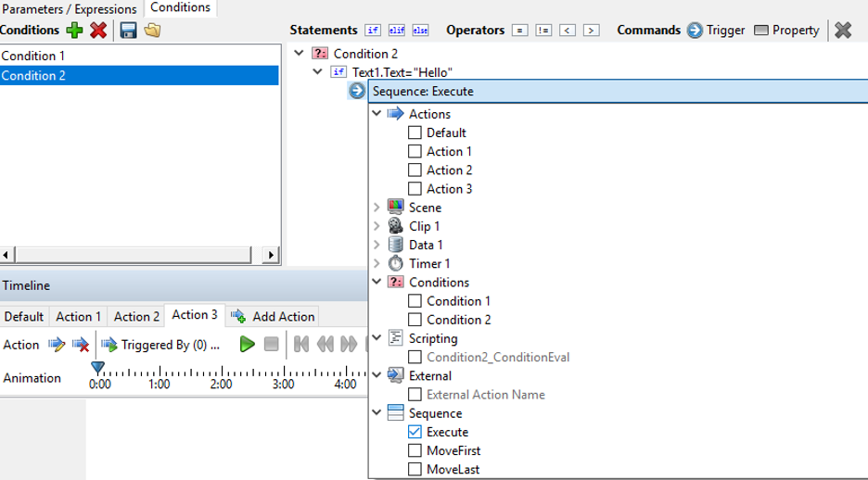
Task: Delete the selected condition with red X
Action: pos(98,31)
